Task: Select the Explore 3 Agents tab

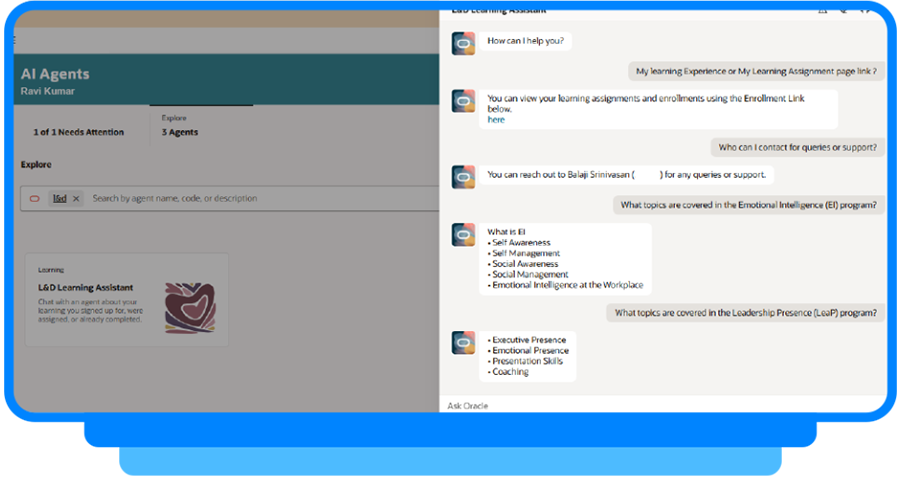Action: [x=180, y=126]
